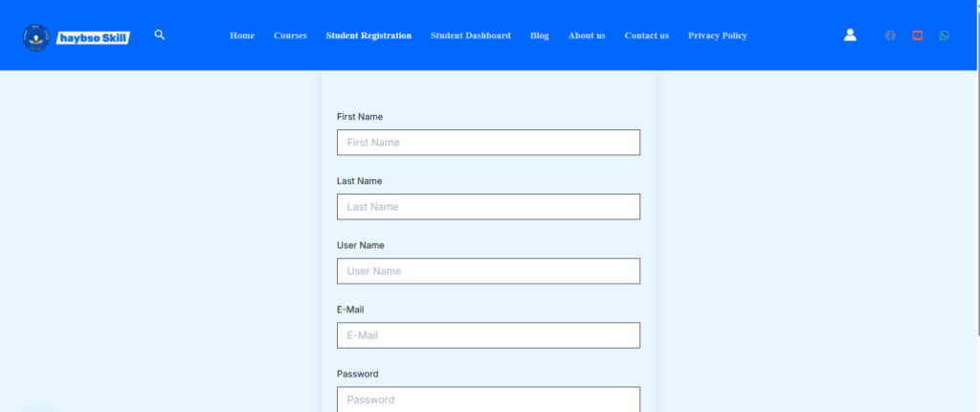
Task: Go to the Contact us page
Action: coord(646,35)
